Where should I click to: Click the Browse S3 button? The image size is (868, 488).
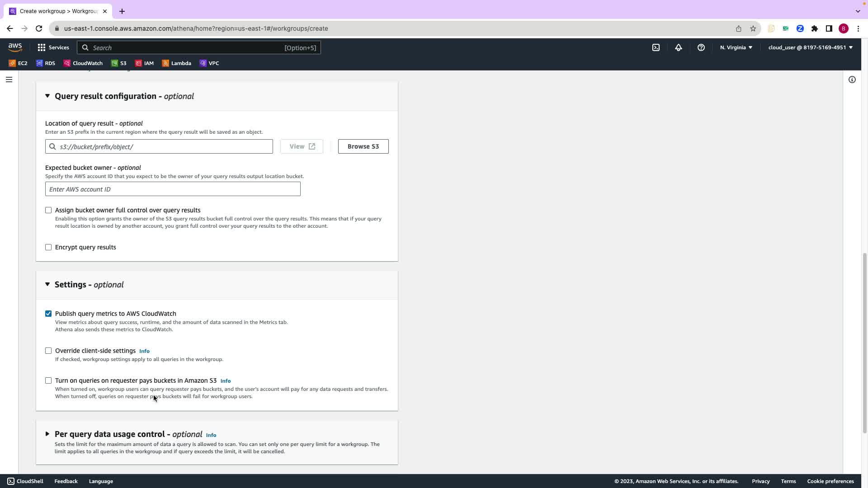pos(363,146)
